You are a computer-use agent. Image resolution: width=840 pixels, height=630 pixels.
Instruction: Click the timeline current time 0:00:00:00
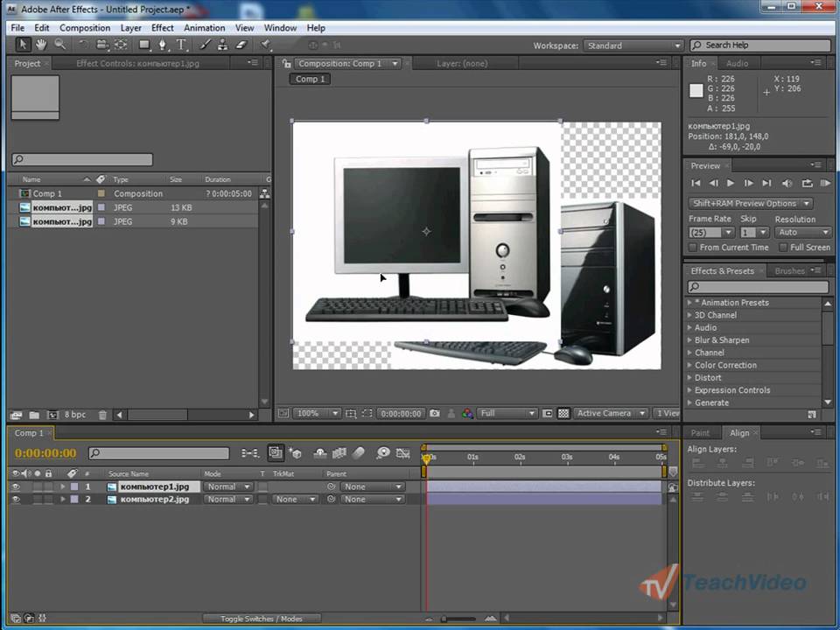click(x=45, y=453)
